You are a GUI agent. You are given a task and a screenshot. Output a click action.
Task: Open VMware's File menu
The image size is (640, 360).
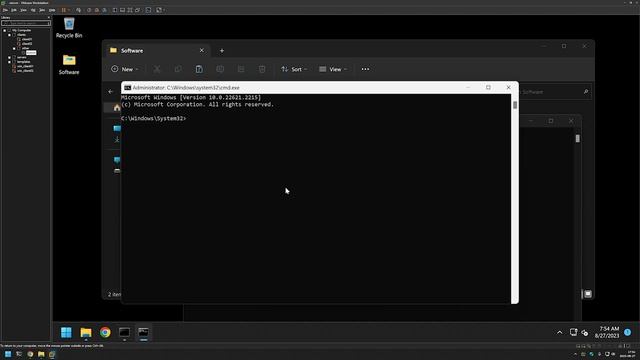tap(5, 10)
